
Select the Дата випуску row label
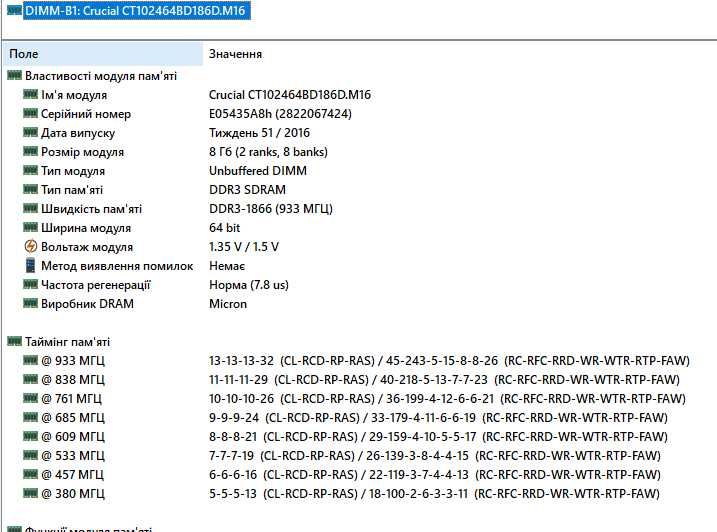(x=78, y=133)
